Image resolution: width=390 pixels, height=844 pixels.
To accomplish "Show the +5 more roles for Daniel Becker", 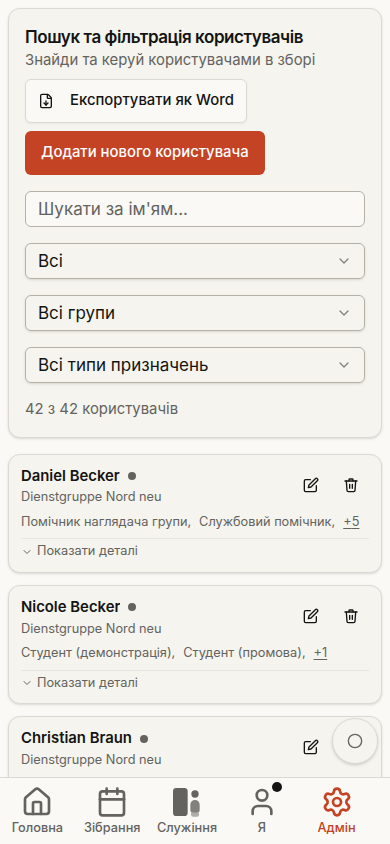I will point(352,522).
